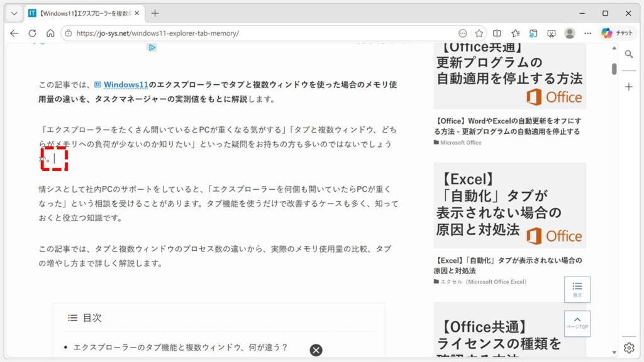Open the tab actions dropdown arrow
Viewport: 644px width, 362px height.
click(14, 14)
